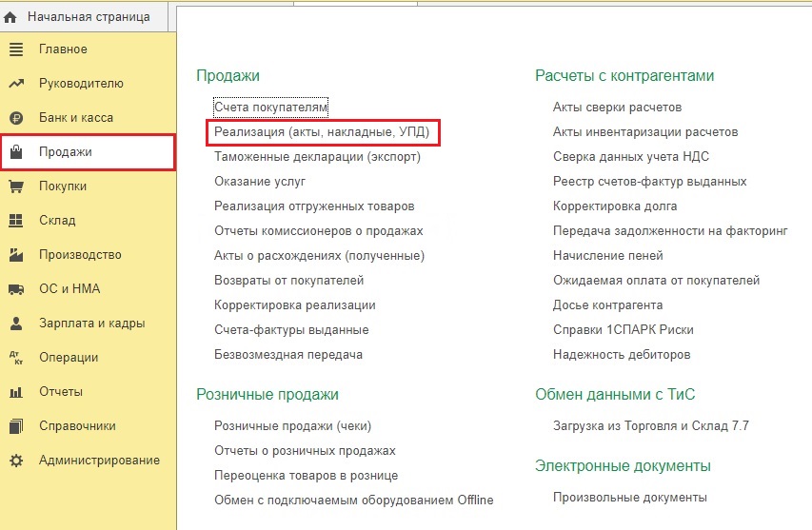Image resolution: width=812 pixels, height=530 pixels.
Task: Open Сверка данных учета НДС
Action: (631, 157)
